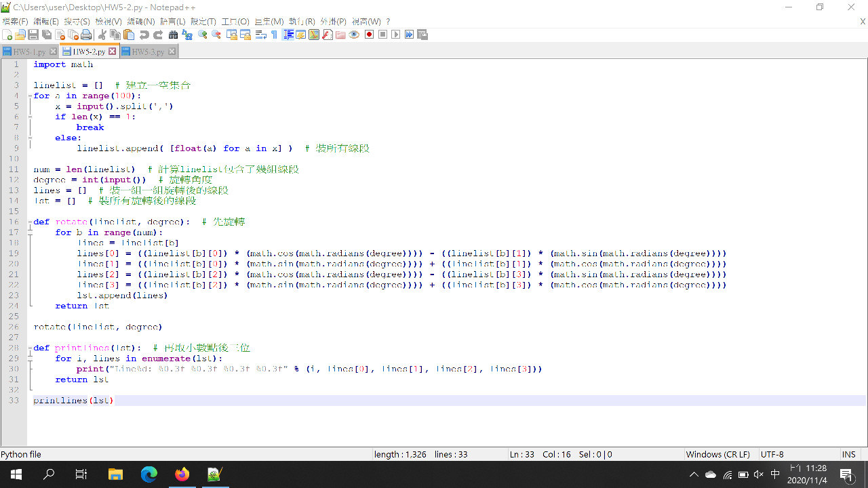Click the Print toolbar icon
868x488 pixels.
tap(86, 35)
